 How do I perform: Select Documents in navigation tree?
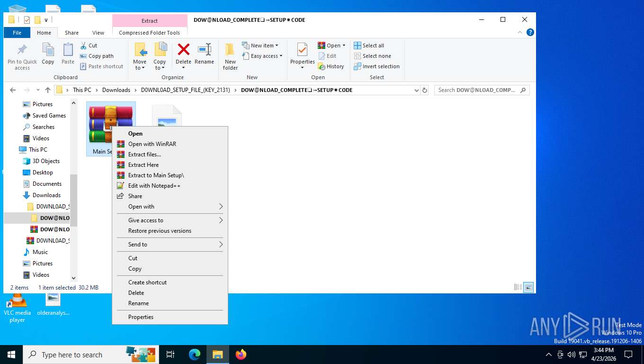click(47, 184)
